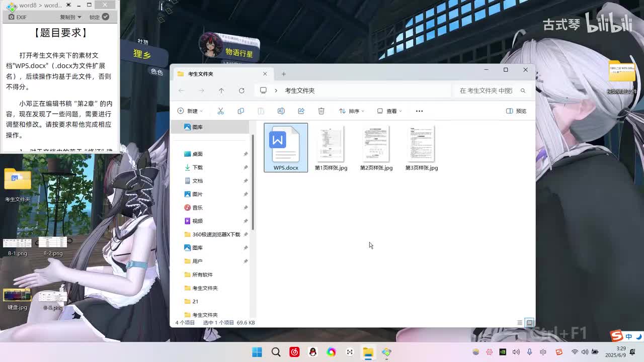Open 图库 at top of navigation pane
This screenshot has width=644, height=362.
(x=211, y=127)
